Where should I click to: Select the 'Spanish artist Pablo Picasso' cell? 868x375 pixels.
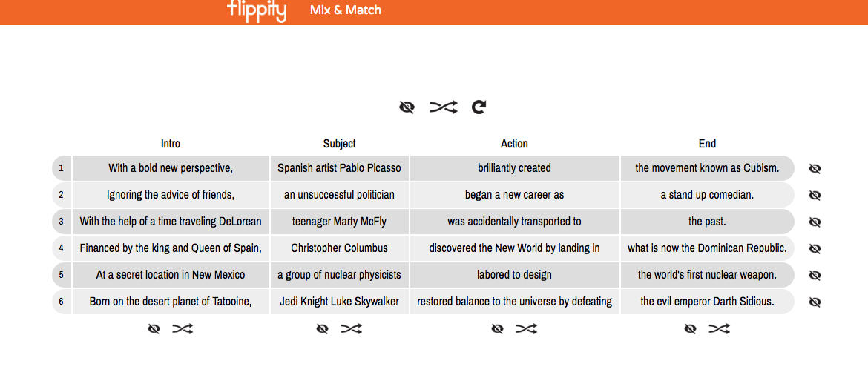pos(339,168)
